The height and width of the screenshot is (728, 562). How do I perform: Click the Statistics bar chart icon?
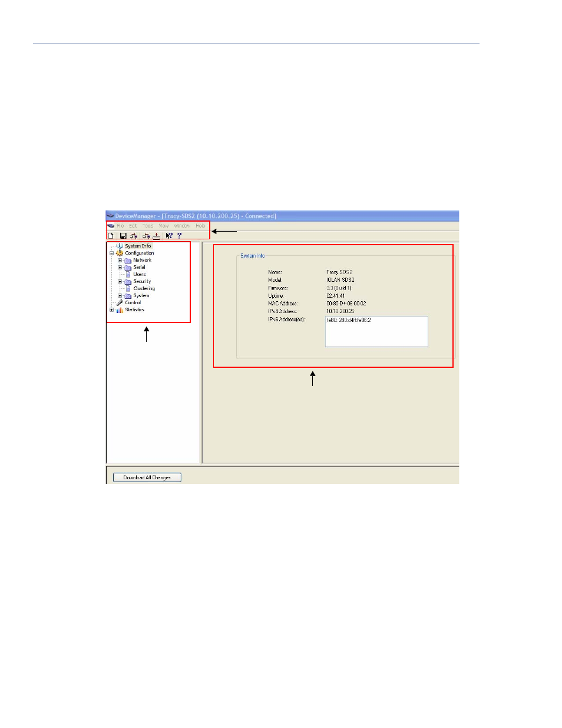(120, 309)
